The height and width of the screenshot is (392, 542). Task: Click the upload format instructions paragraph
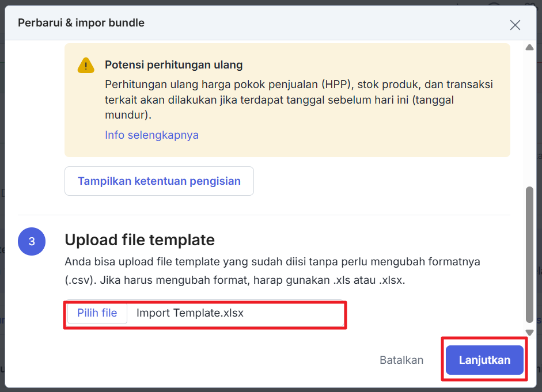272,272
